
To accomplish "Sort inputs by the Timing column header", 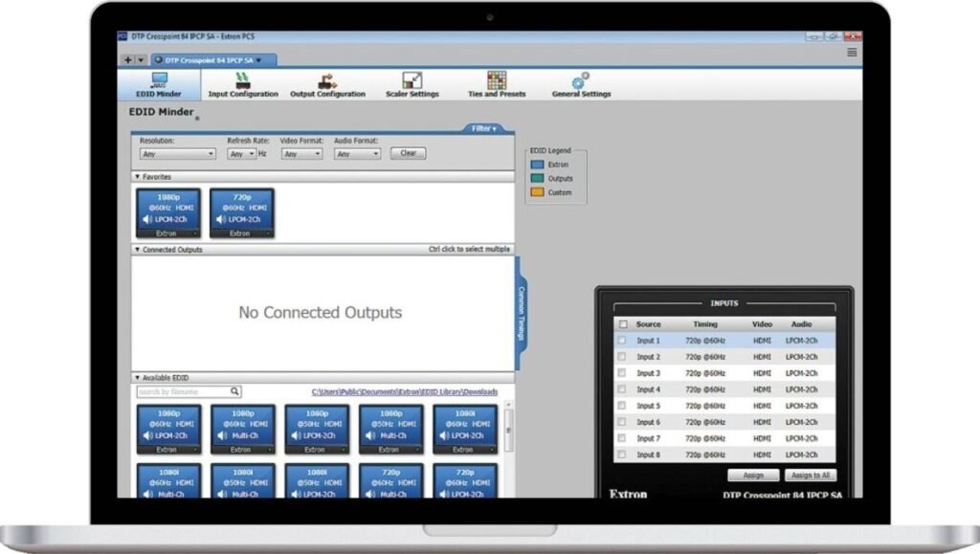I will (705, 324).
